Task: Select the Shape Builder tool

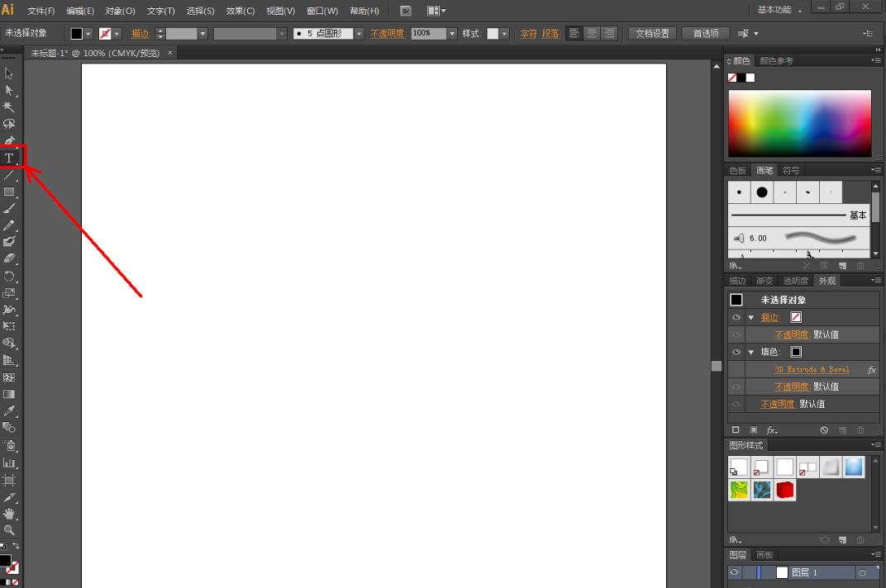Action: pyautogui.click(x=8, y=343)
